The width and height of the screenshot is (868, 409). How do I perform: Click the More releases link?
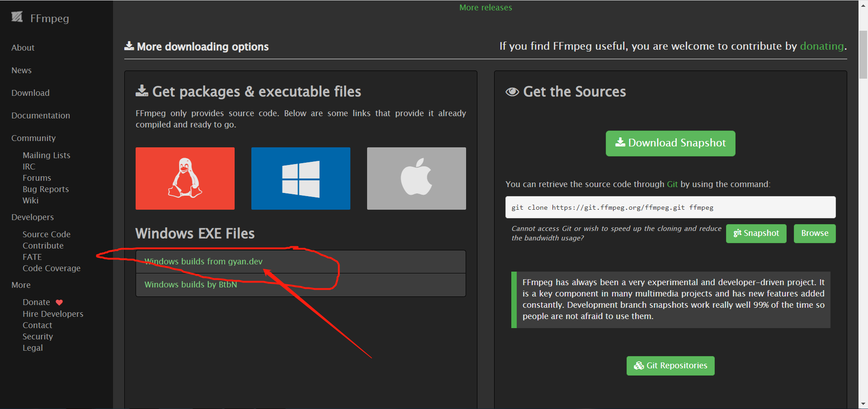[486, 7]
